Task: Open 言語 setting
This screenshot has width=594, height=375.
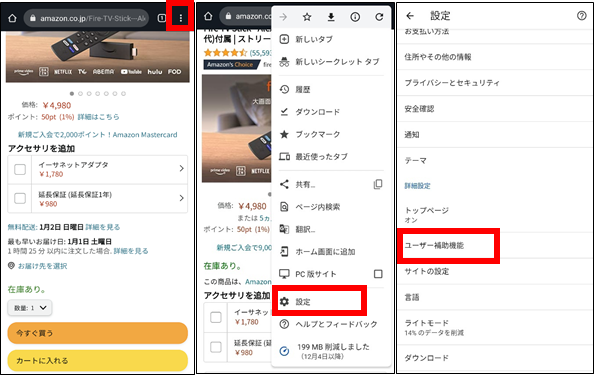Action: [494, 297]
